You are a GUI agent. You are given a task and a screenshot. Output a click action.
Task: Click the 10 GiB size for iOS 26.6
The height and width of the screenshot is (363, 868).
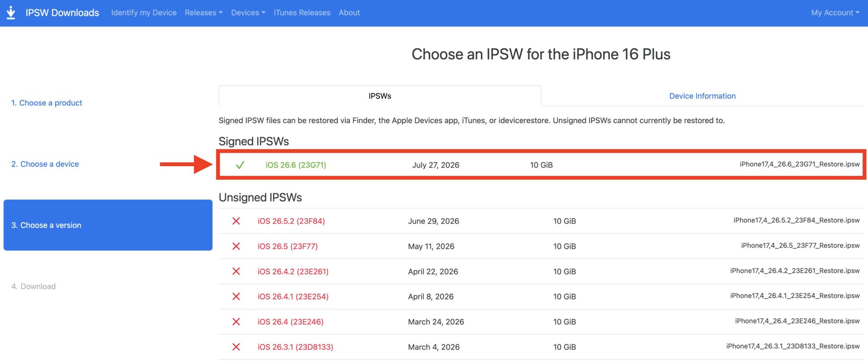tap(541, 165)
